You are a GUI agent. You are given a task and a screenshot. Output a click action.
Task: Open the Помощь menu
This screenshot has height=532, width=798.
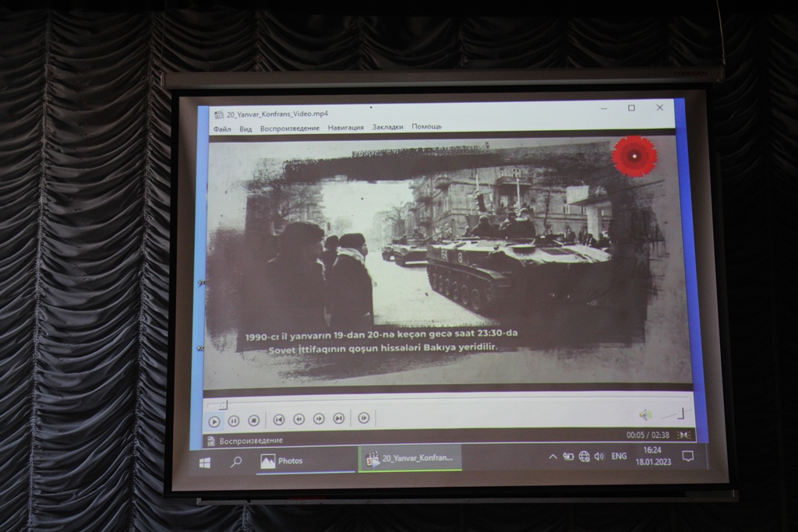coord(426,126)
